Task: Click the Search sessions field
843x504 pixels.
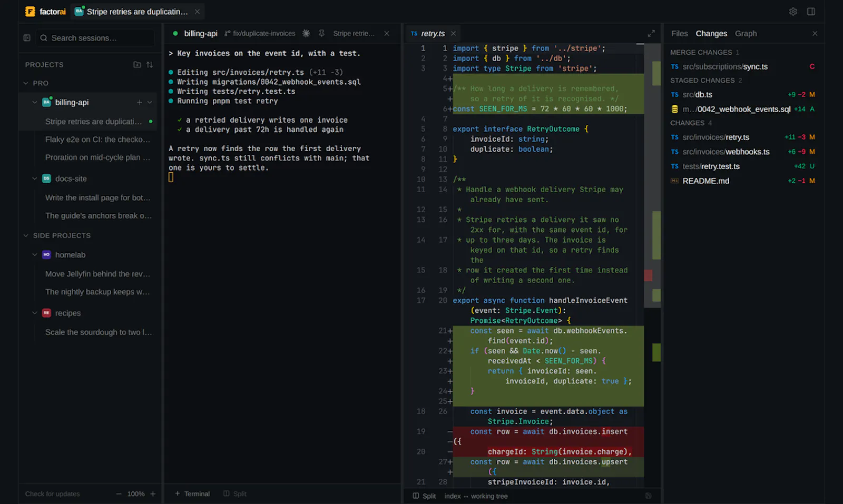Action: click(96, 38)
